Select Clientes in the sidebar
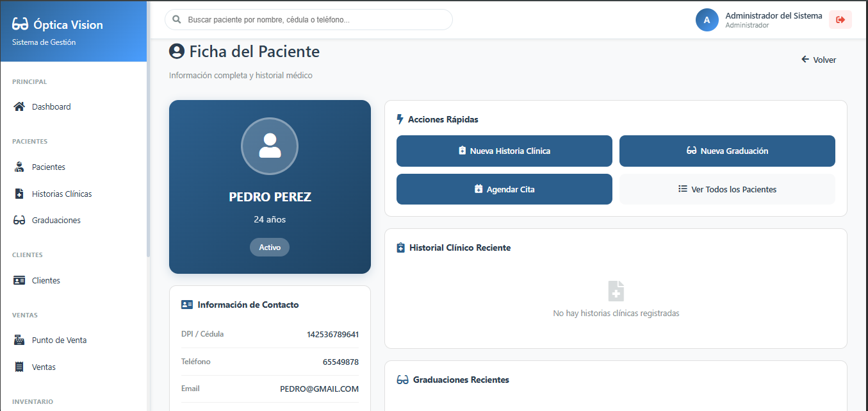 (46, 280)
